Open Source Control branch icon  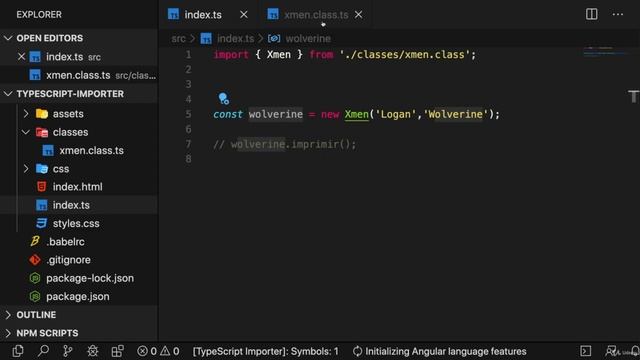click(68, 351)
